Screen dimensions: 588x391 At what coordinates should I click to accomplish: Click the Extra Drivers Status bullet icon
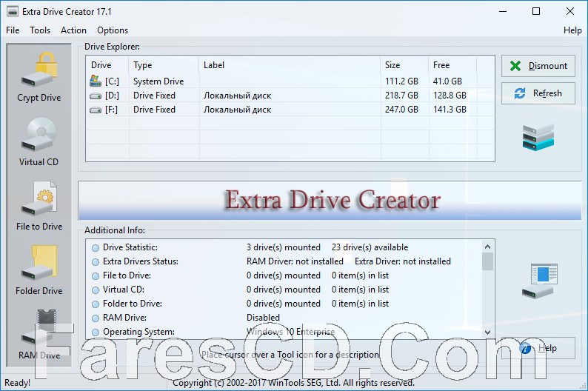point(96,261)
